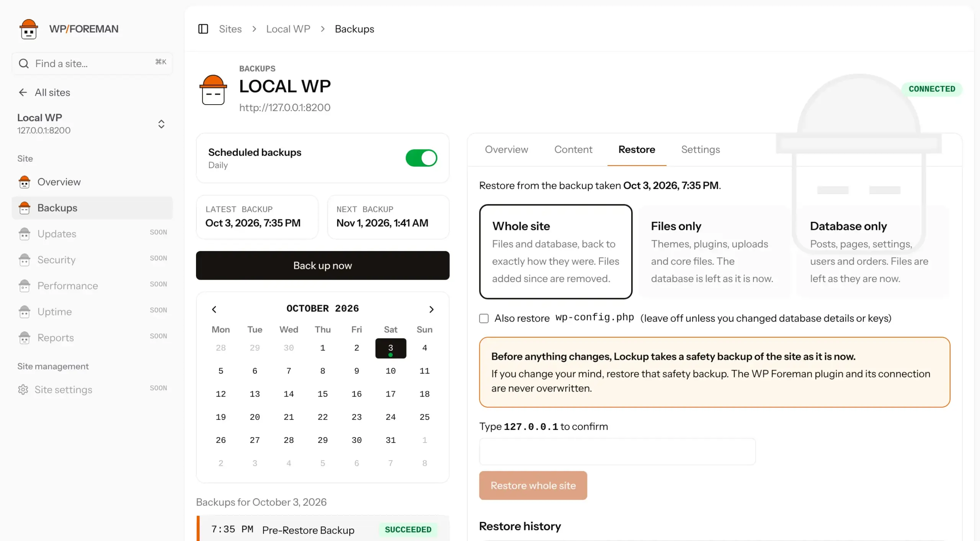Choose the Files only restore option
The image size is (980, 541).
coord(715,252)
